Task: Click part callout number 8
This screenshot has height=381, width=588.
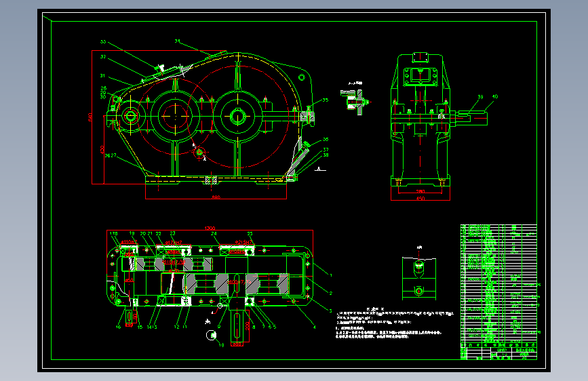Action: [x=254, y=327]
